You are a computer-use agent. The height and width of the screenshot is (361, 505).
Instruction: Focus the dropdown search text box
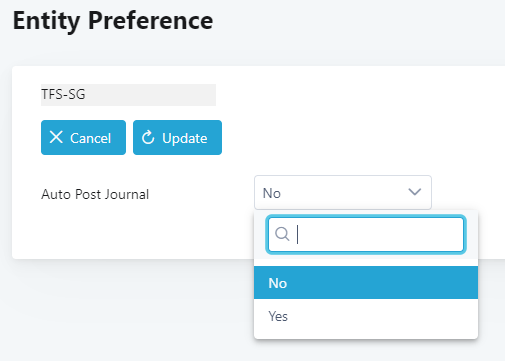pyautogui.click(x=366, y=234)
